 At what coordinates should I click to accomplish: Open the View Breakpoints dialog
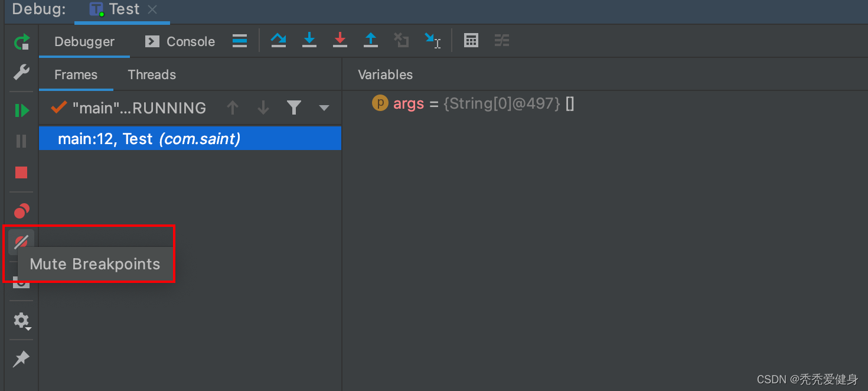22,211
